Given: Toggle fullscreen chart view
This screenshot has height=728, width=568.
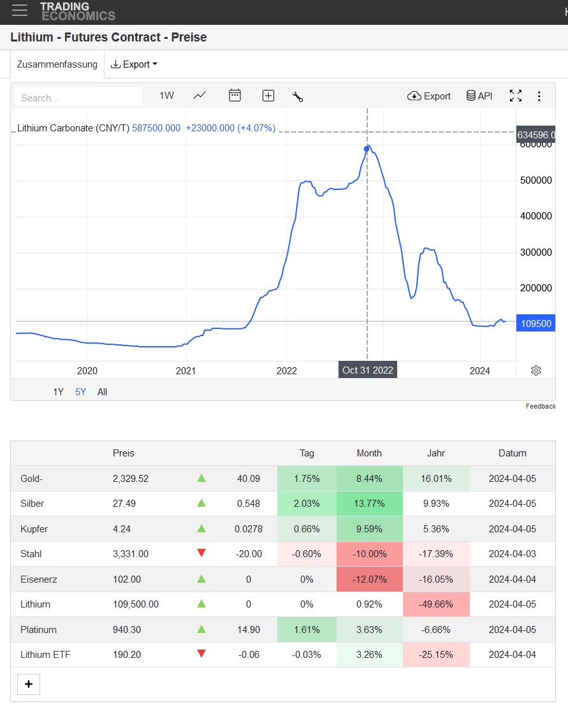Looking at the screenshot, I should click(516, 96).
